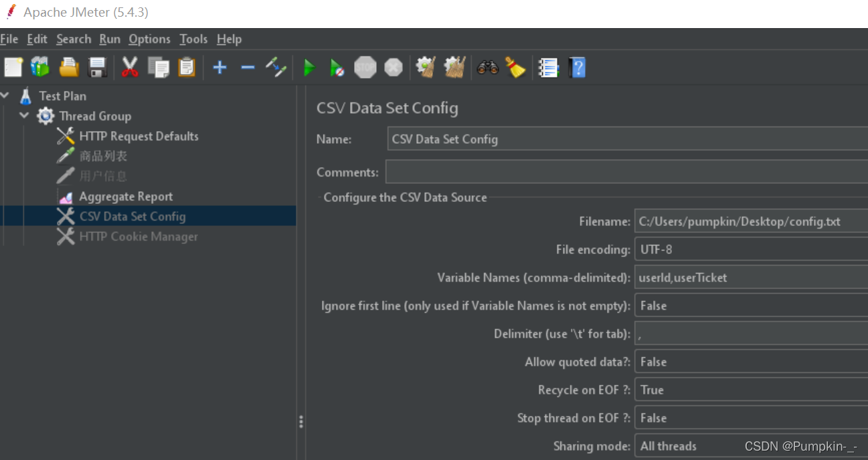Image resolution: width=868 pixels, height=460 pixels.
Task: Click the Name input field
Action: (627, 139)
